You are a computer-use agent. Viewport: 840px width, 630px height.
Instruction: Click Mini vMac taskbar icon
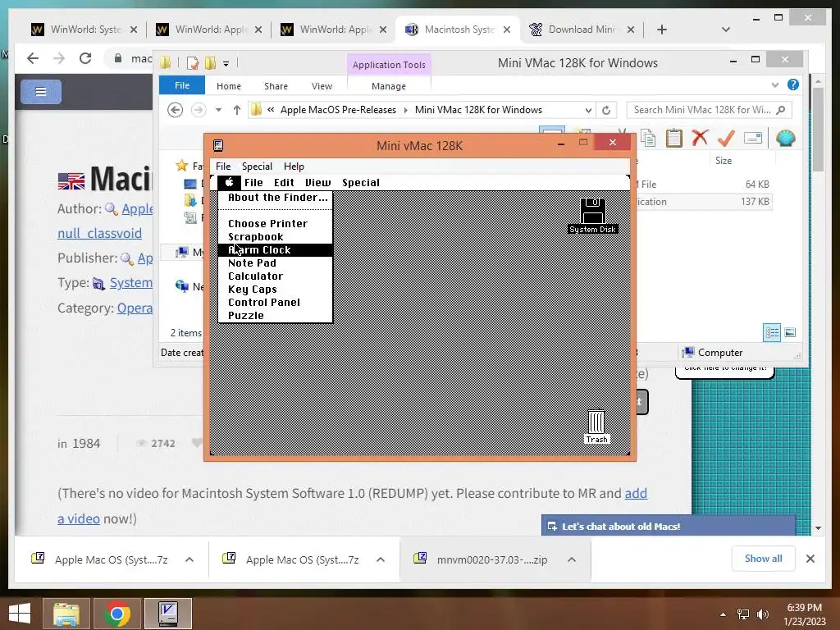coord(168,614)
